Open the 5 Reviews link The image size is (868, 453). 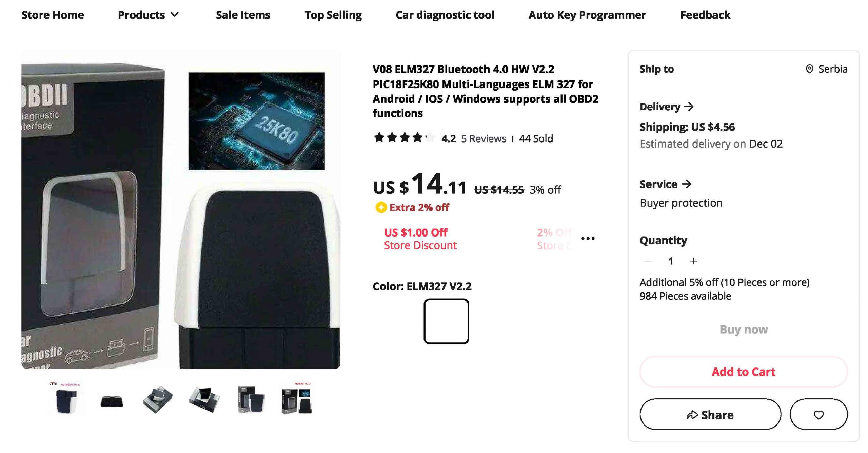pos(483,138)
